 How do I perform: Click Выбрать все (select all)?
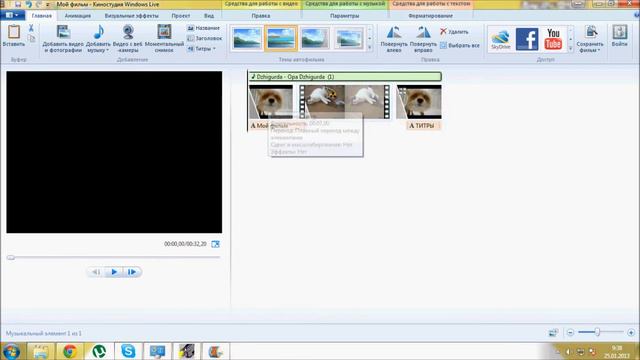tap(460, 45)
